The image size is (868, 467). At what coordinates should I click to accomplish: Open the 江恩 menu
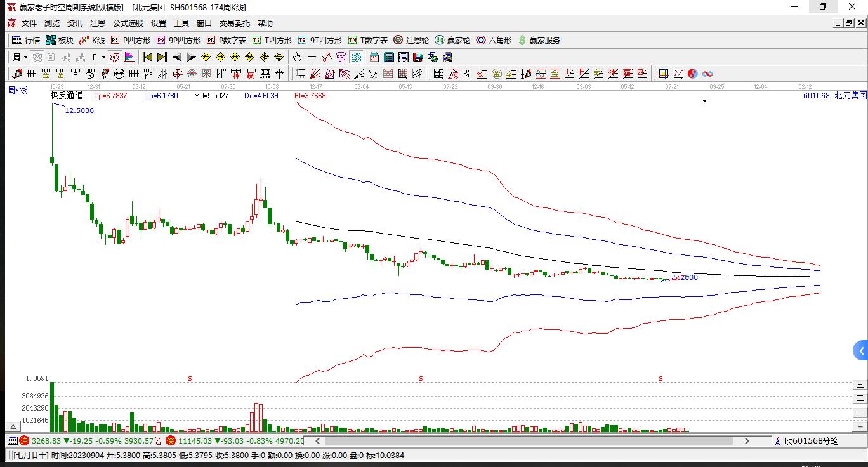coord(98,23)
